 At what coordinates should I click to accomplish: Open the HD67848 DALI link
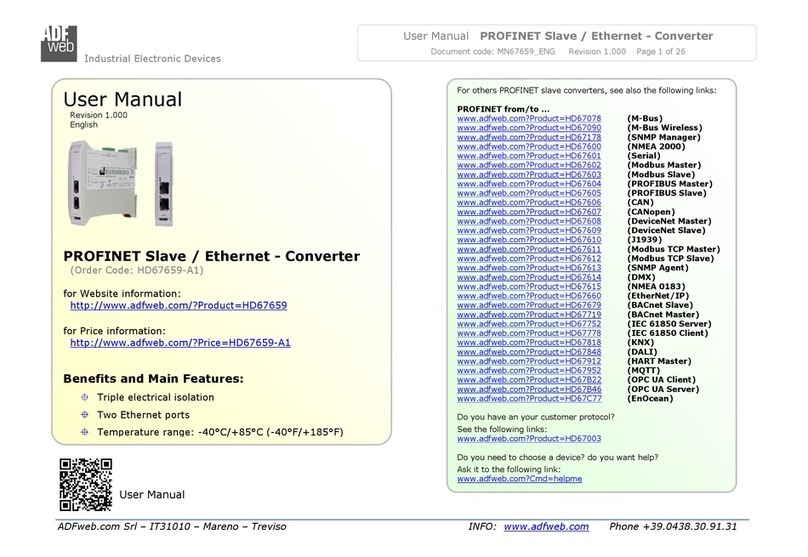coord(529,352)
